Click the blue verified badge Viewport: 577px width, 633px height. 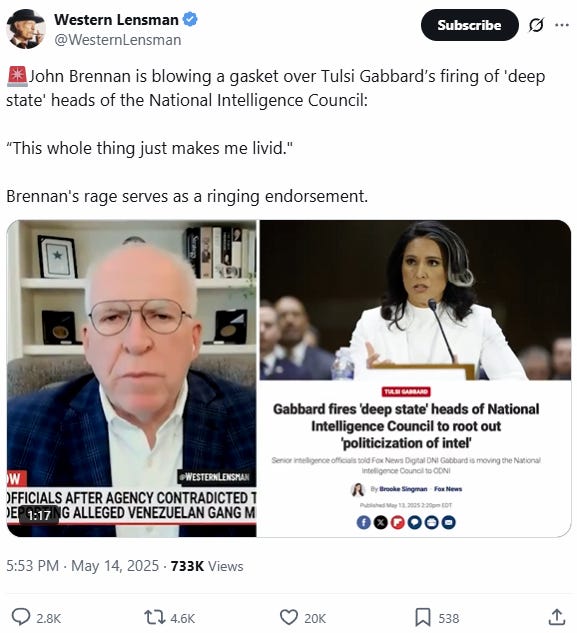pos(190,19)
